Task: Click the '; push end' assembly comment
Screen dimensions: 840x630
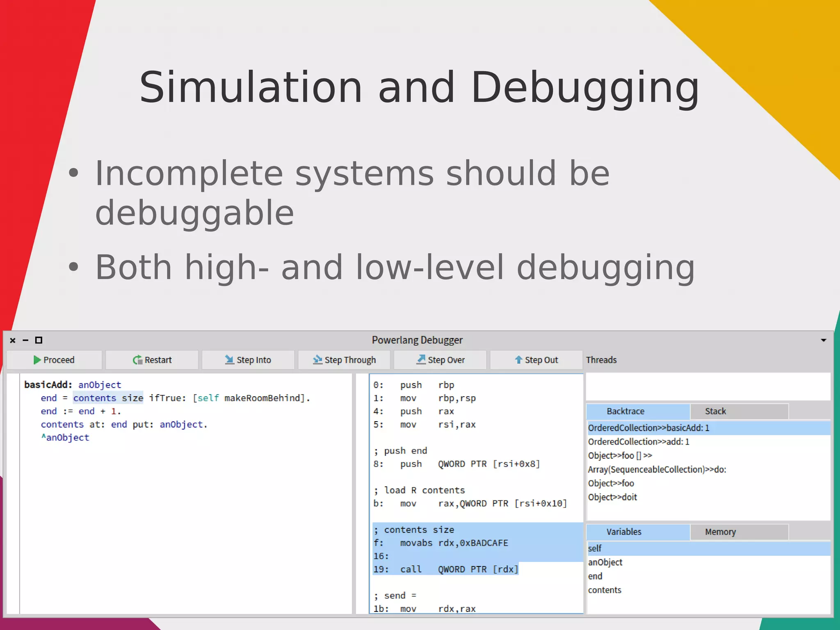Action: click(x=400, y=451)
